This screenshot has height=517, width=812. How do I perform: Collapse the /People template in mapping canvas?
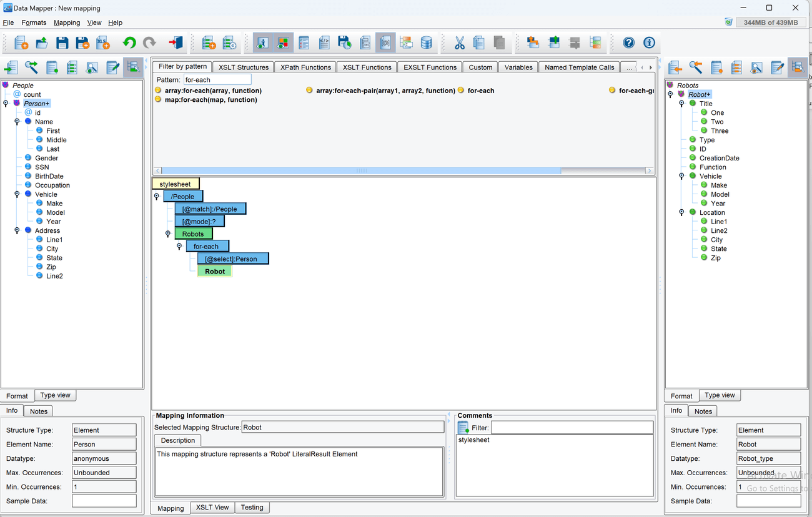coord(157,197)
